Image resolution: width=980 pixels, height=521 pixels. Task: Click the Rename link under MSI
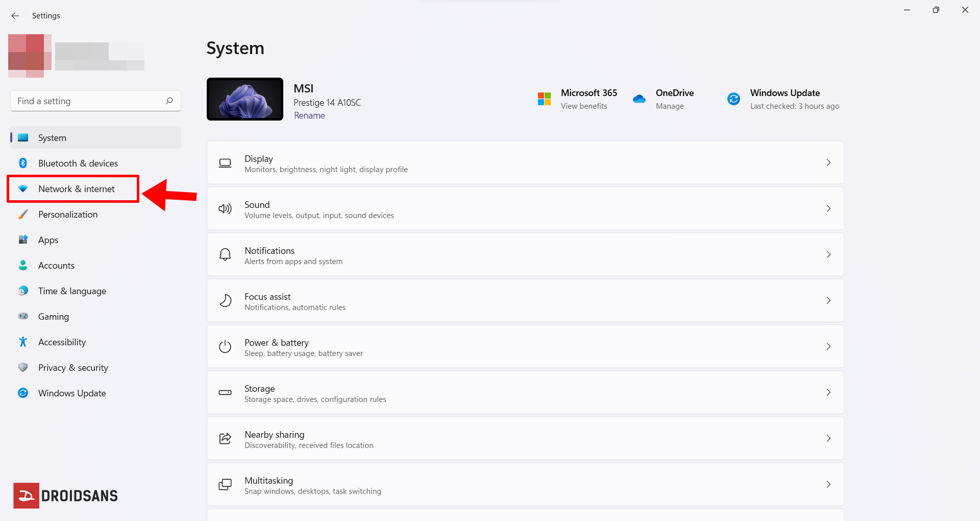(x=309, y=115)
